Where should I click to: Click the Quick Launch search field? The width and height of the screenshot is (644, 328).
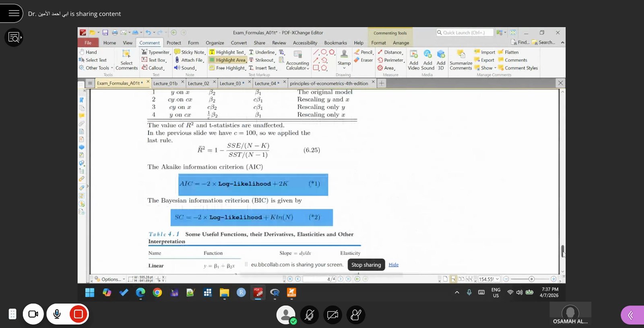(x=465, y=33)
